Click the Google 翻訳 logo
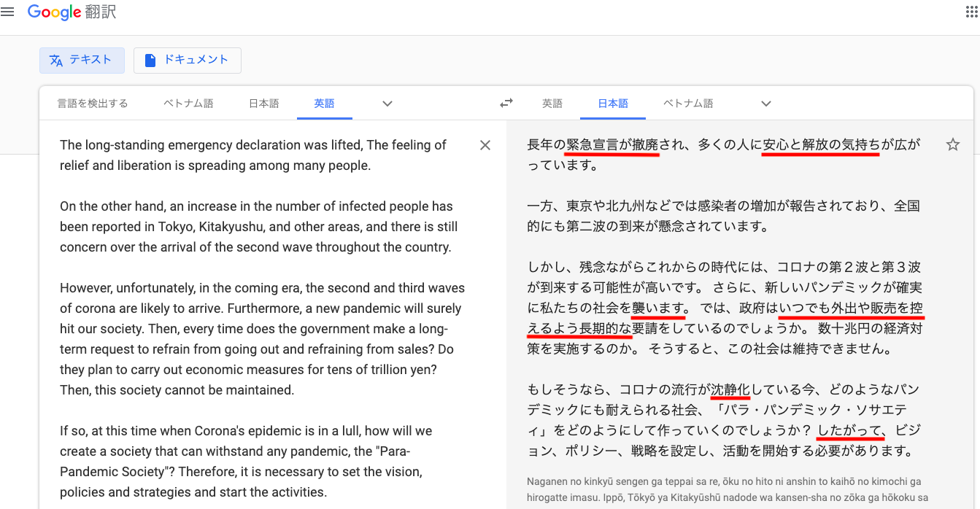 click(x=71, y=12)
